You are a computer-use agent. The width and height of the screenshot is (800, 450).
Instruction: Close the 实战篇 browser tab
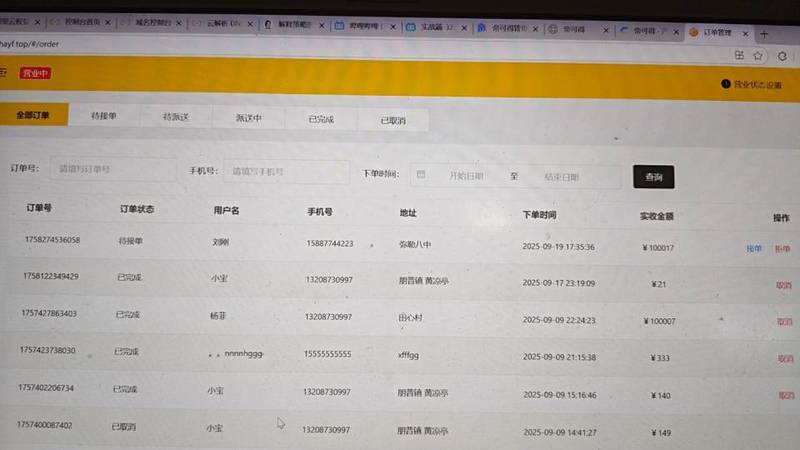[464, 28]
